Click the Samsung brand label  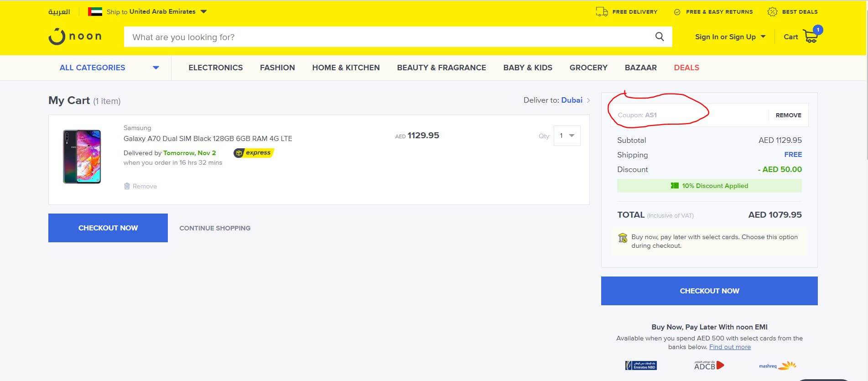(x=137, y=128)
